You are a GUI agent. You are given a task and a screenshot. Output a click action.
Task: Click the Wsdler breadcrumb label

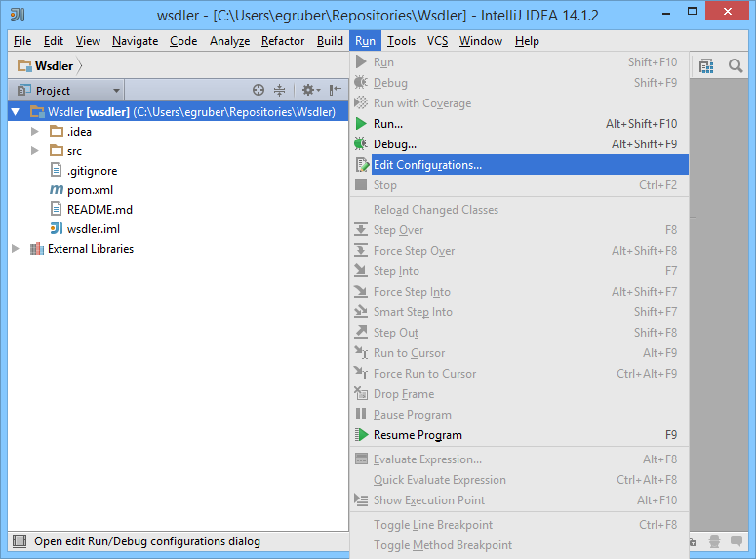[x=54, y=66]
